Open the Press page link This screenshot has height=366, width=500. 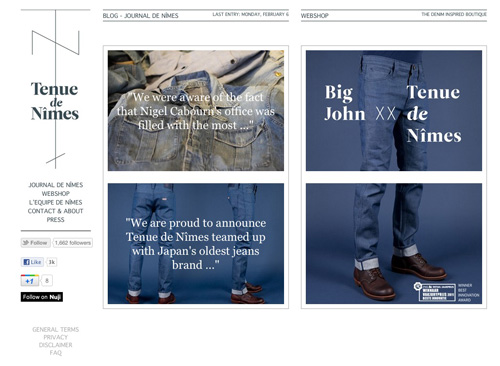point(56,220)
